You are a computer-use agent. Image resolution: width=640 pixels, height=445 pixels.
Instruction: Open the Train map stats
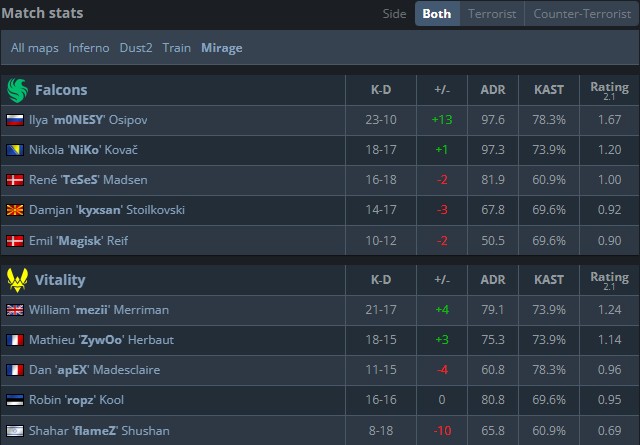click(x=177, y=47)
